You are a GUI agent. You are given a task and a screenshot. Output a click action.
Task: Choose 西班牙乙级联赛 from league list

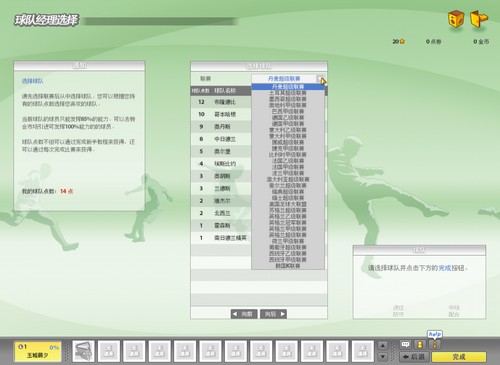288,253
